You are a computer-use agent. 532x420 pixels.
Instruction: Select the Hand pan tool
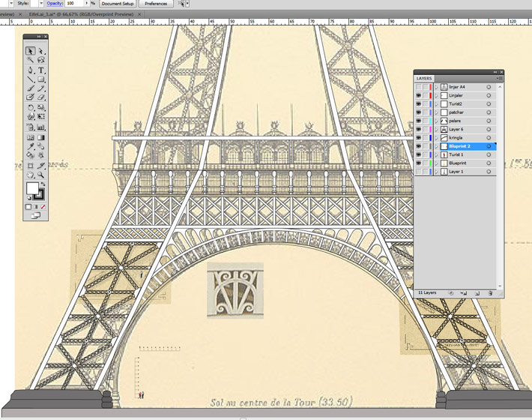click(31, 175)
